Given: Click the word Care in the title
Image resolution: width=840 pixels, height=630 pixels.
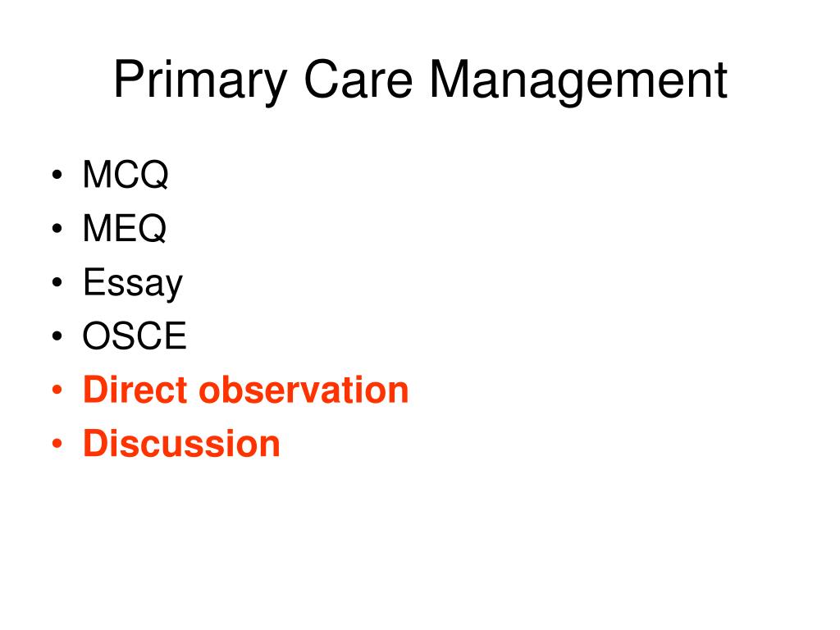Looking at the screenshot, I should [358, 80].
